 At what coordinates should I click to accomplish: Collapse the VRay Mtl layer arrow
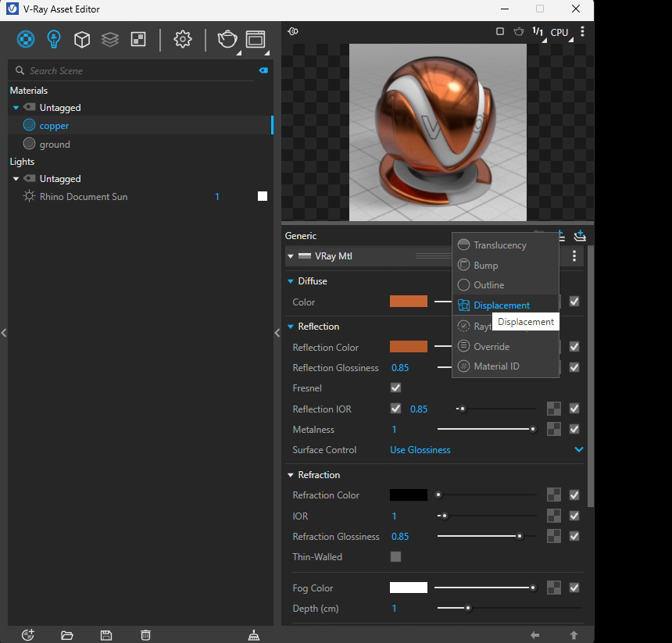point(291,256)
